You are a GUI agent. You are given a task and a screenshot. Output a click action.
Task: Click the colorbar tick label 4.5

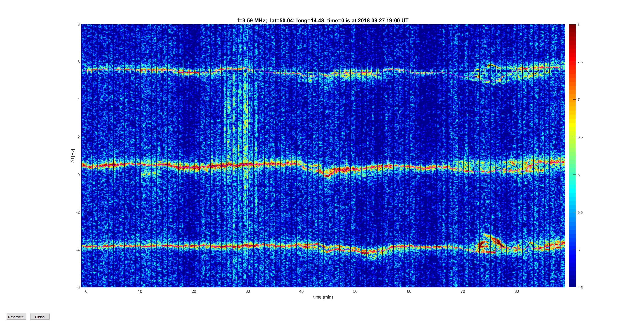580,288
